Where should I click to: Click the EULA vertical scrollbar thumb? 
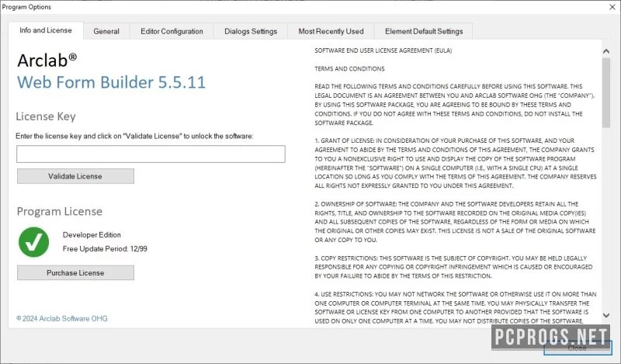point(606,92)
